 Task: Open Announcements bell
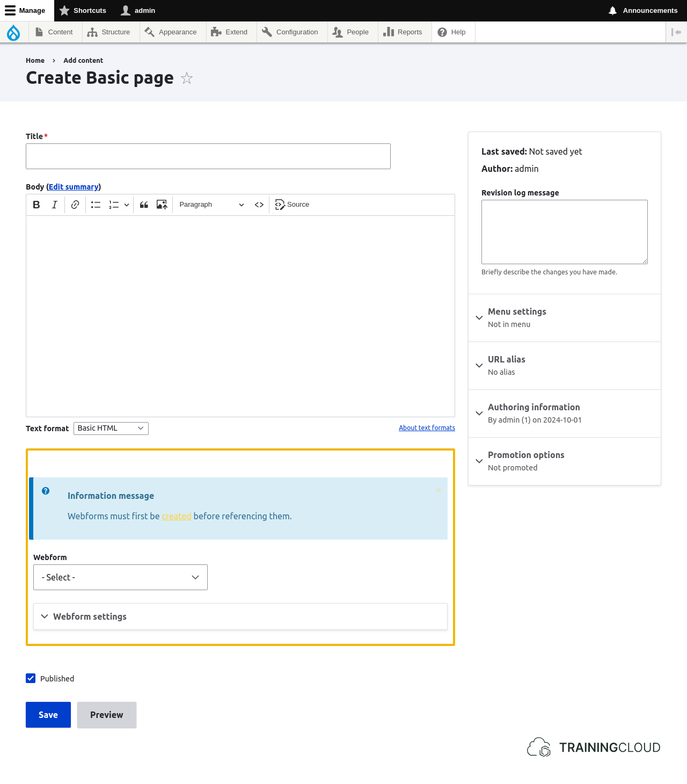pyautogui.click(x=643, y=11)
